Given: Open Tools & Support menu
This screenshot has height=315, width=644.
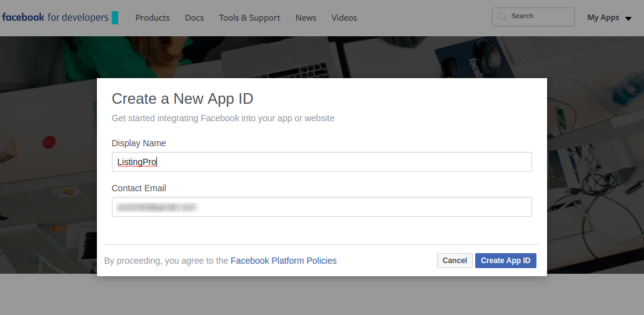Looking at the screenshot, I should click(249, 17).
